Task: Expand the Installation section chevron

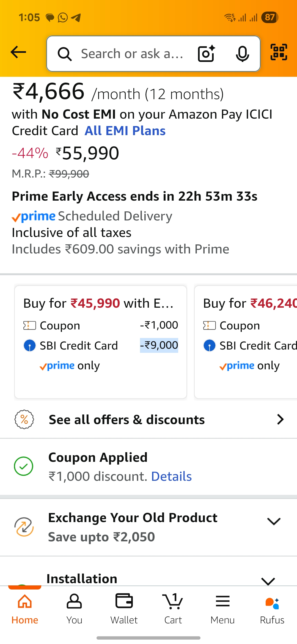Action: coord(268,581)
